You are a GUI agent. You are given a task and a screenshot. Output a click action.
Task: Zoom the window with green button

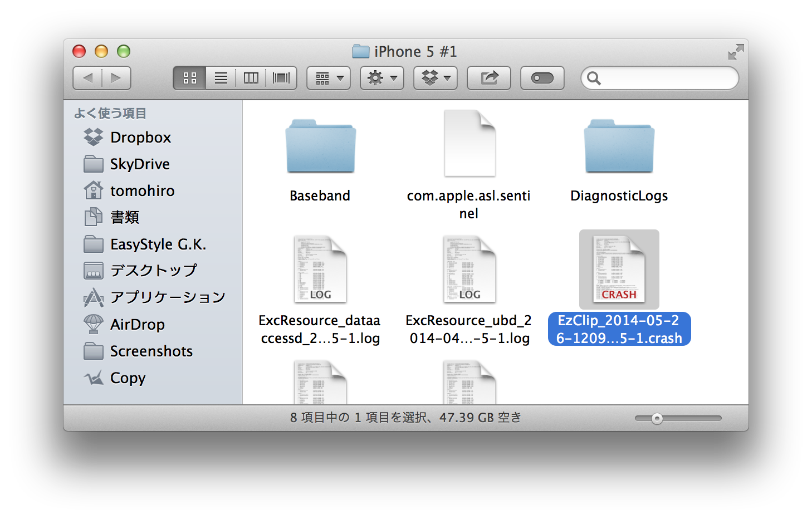(124, 51)
